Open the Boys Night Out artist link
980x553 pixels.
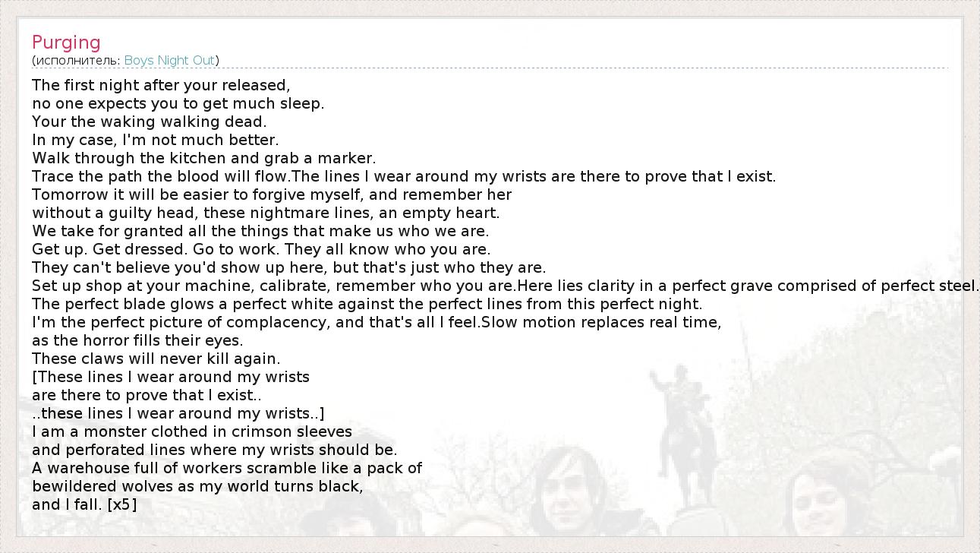click(169, 60)
